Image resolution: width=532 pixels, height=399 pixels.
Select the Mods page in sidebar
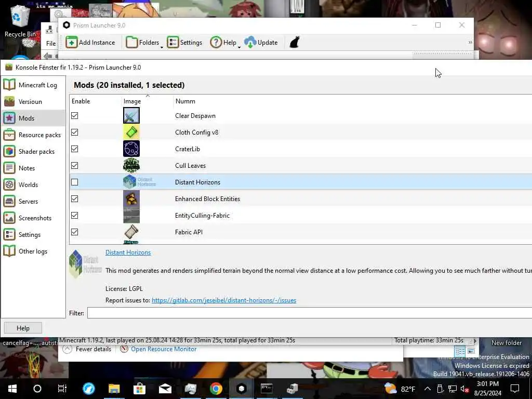pos(33,118)
